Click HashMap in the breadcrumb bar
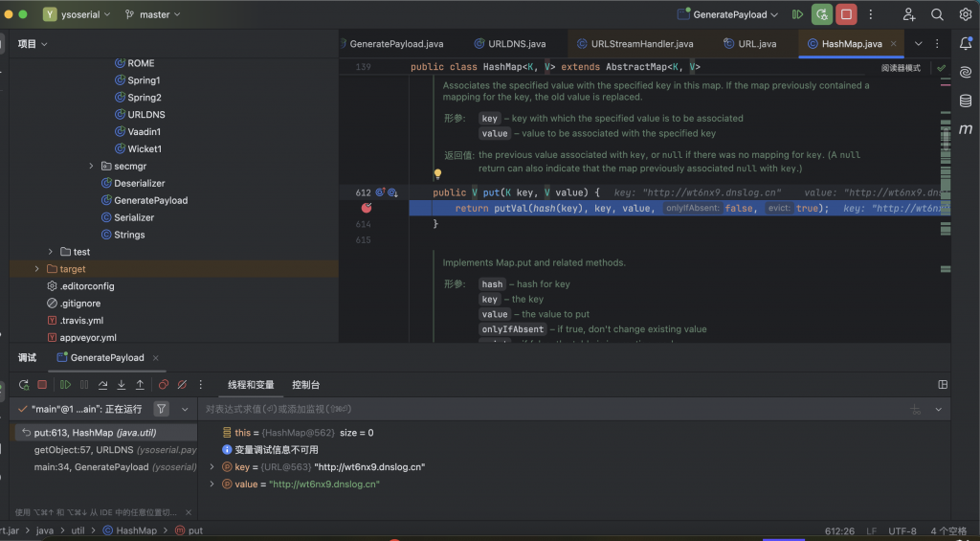 tap(130, 530)
